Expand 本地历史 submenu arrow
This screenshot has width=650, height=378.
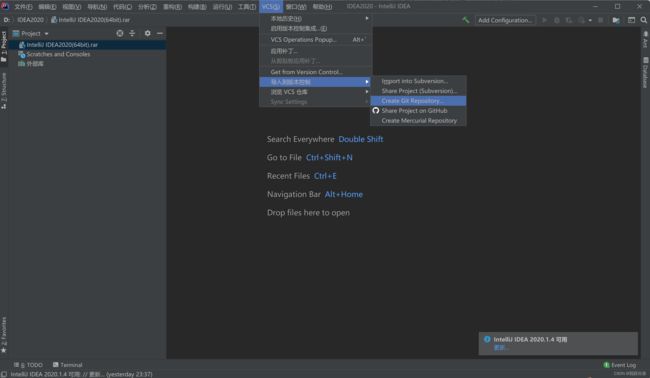[367, 18]
